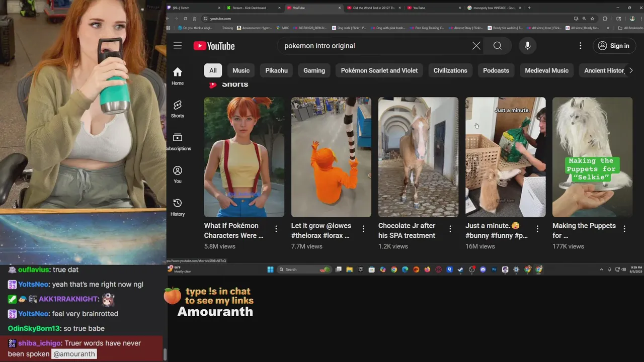This screenshot has height=362, width=644.
Task: Select the All filter chip
Action: [213, 70]
